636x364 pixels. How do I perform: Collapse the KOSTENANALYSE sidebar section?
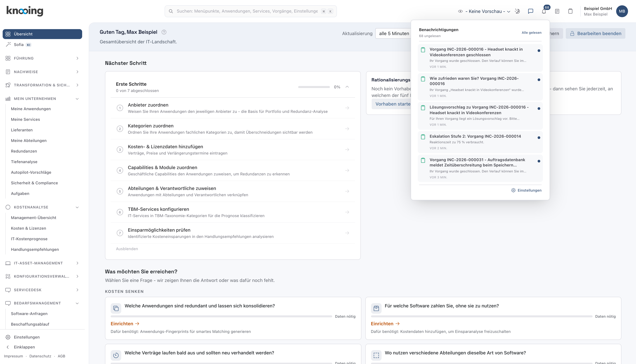click(42, 207)
